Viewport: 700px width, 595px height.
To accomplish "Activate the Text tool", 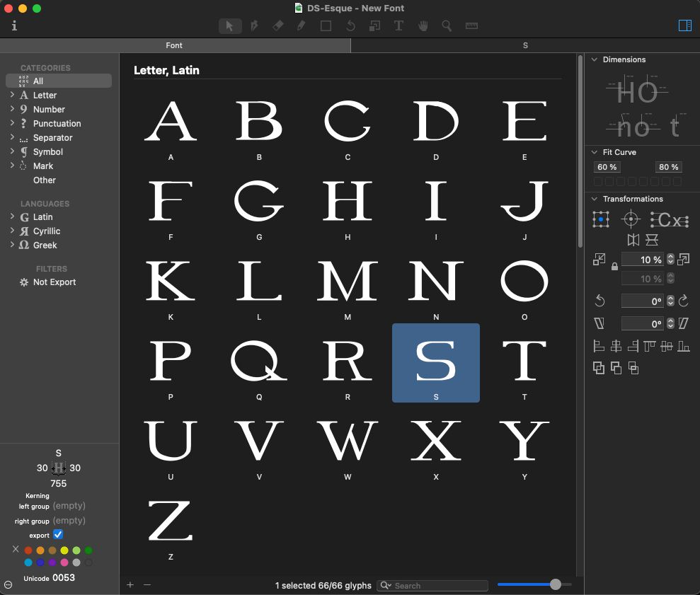I will click(x=398, y=26).
